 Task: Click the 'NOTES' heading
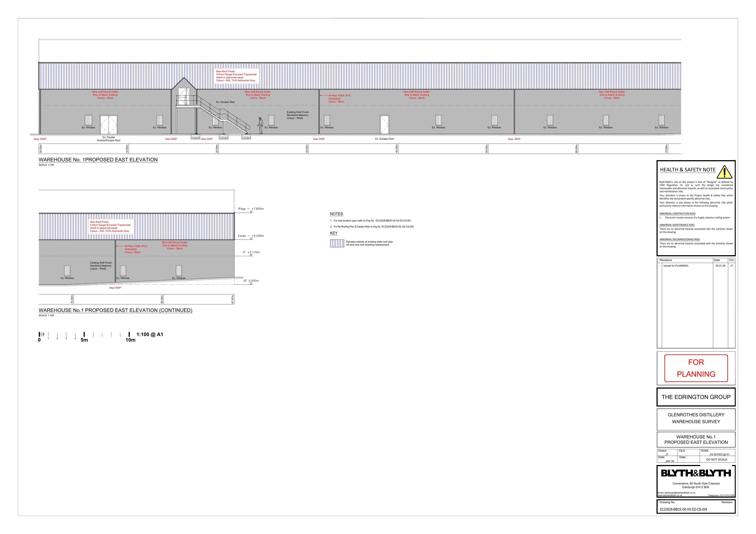tap(336, 214)
